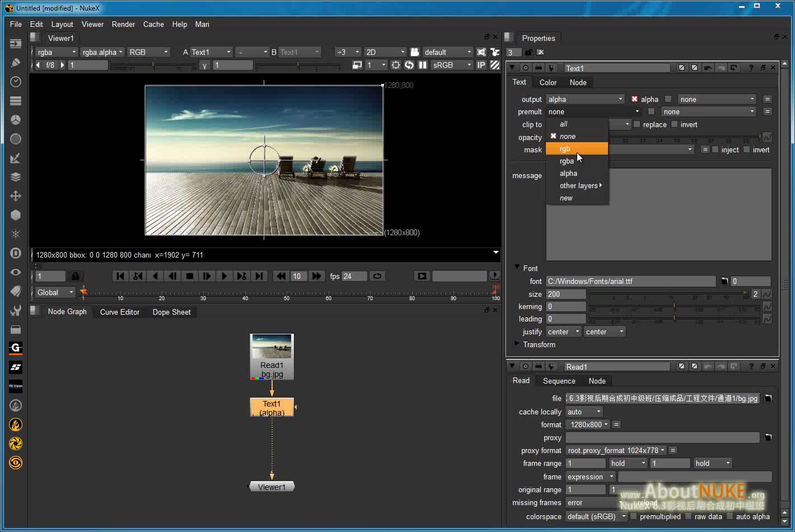795x532 pixels.
Task: Lock the frame range padlock icon
Action: click(x=75, y=276)
